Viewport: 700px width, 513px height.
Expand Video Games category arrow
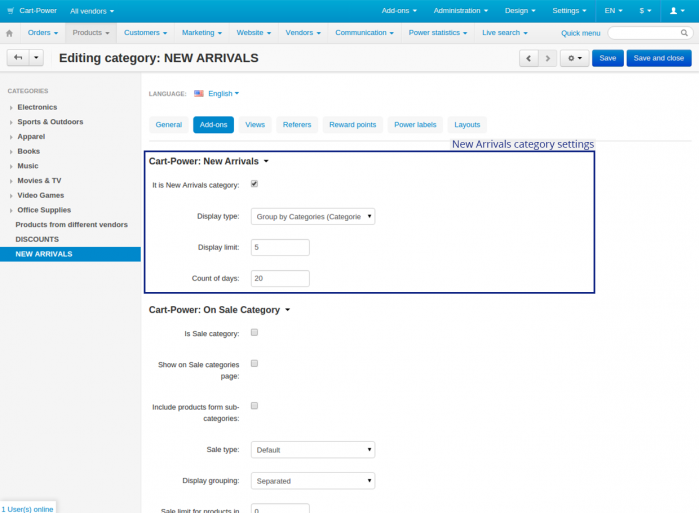click(x=11, y=196)
